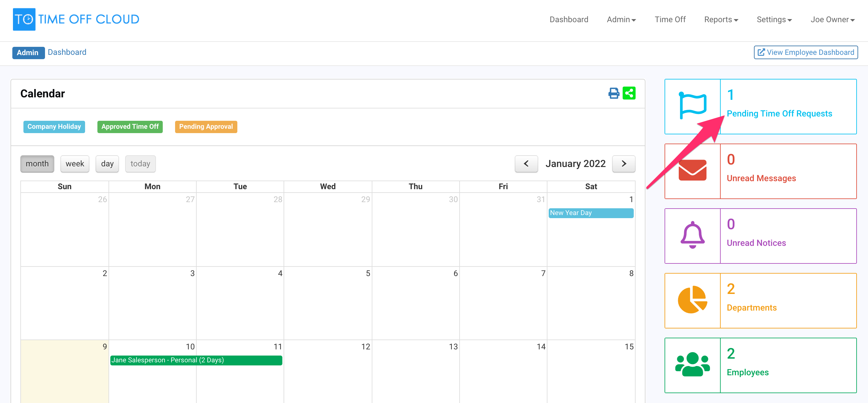Screen dimensions: 868x403
Task: Open the Joe Owner account dropdown
Action: click(x=832, y=19)
